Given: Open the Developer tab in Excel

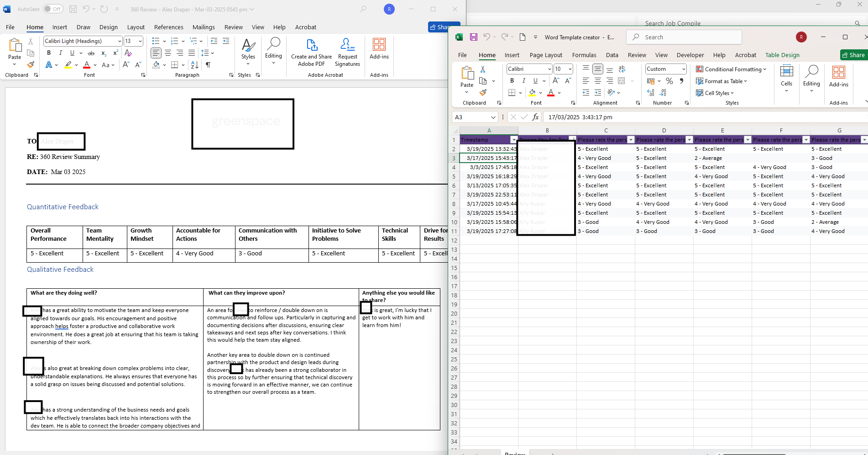Looking at the screenshot, I should [690, 55].
